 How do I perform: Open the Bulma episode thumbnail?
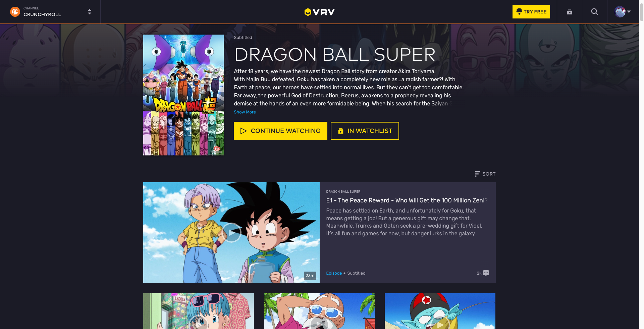199,311
